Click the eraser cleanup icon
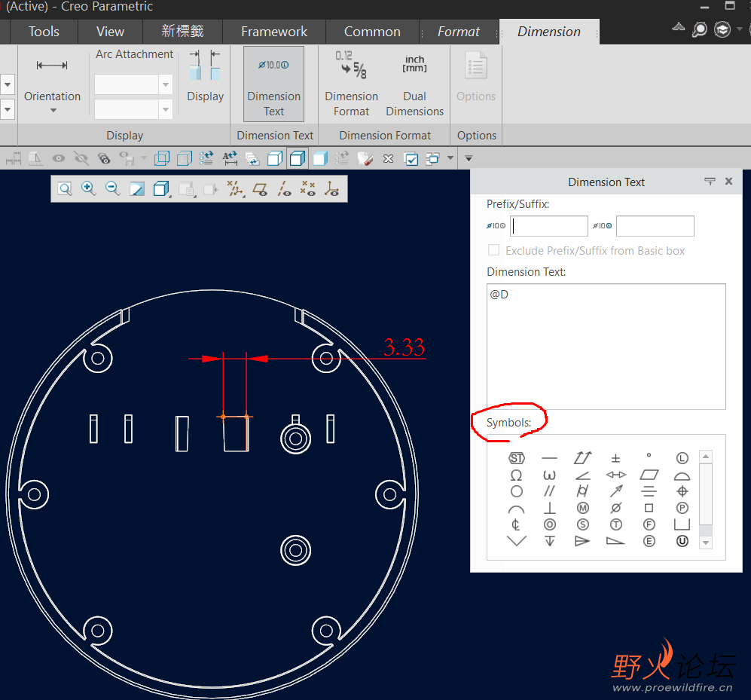 pos(365,158)
